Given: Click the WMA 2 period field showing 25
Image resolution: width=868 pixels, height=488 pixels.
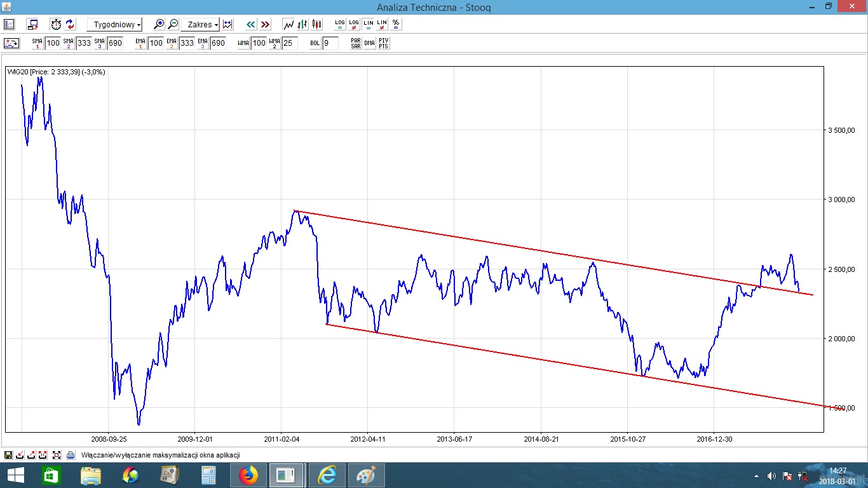Looking at the screenshot, I should pos(289,43).
